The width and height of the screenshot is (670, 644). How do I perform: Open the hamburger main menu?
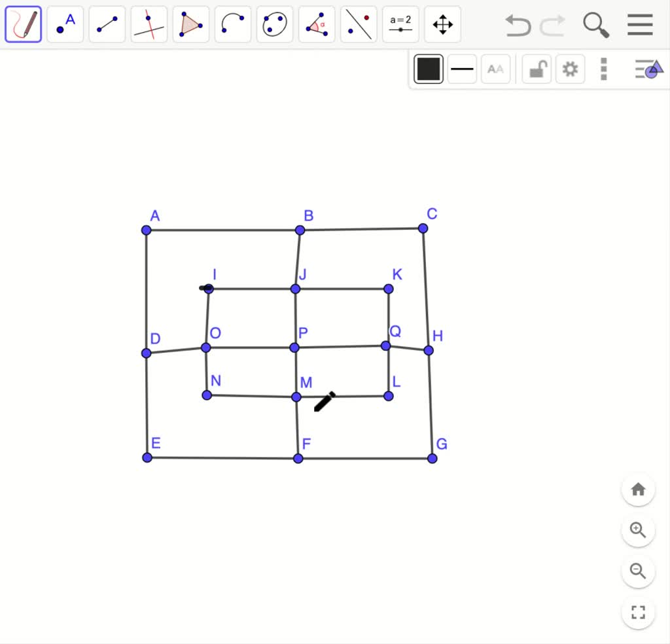pos(640,25)
